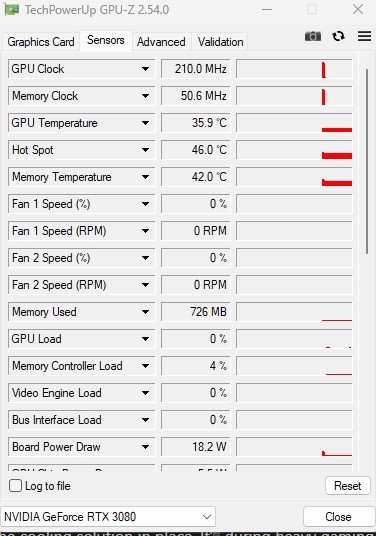Expand the GPU Clock sensor dropdown
The image size is (376, 536).
tap(145, 69)
